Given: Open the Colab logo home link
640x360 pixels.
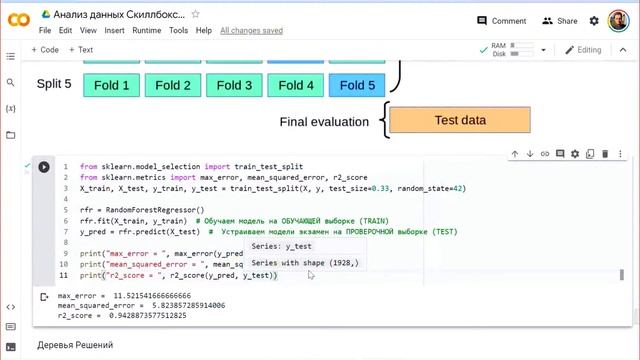Looking at the screenshot, I should point(19,20).
